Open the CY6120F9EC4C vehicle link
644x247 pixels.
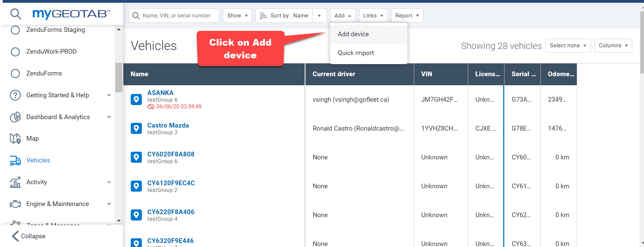(171, 183)
